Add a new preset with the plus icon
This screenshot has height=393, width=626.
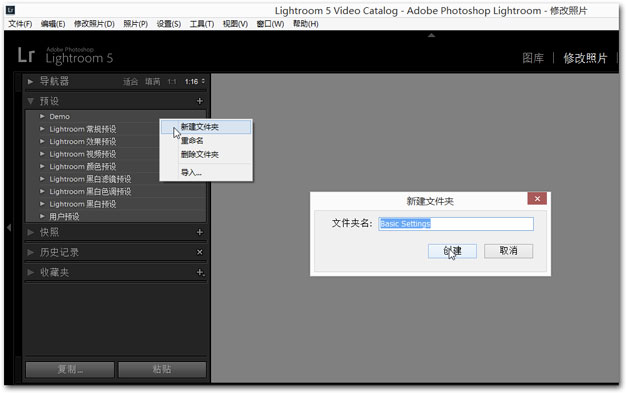200,101
